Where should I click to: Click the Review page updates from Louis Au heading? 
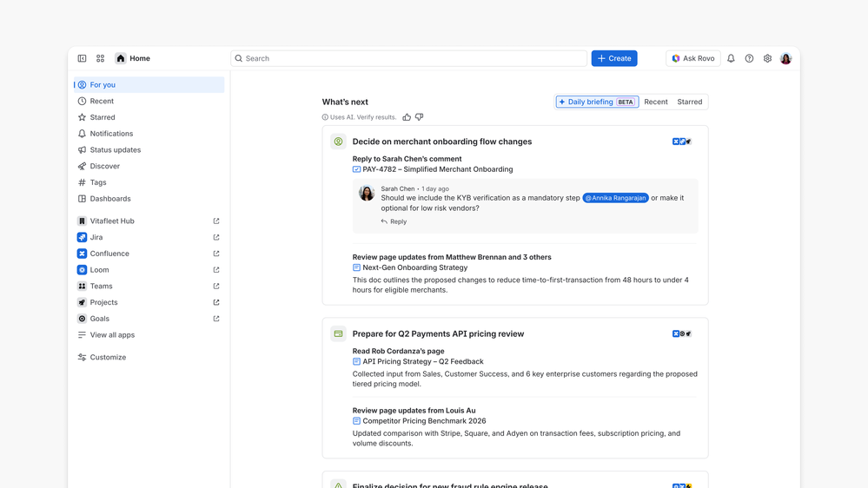(414, 411)
